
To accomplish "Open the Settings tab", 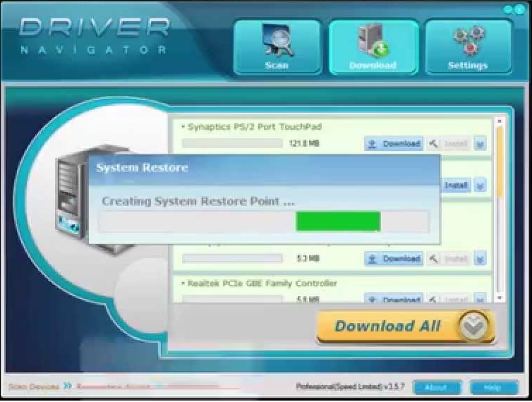I will point(468,47).
